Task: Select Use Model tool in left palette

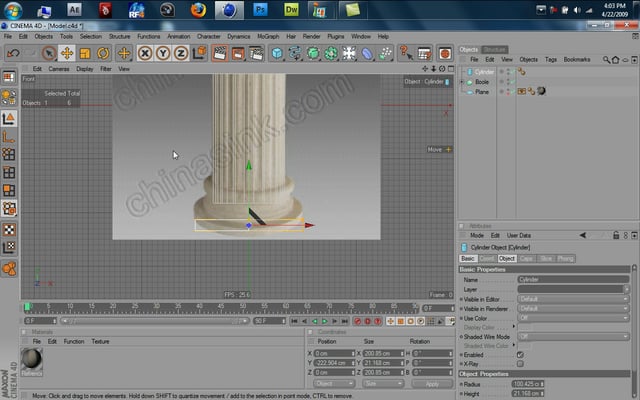Action: tap(9, 118)
